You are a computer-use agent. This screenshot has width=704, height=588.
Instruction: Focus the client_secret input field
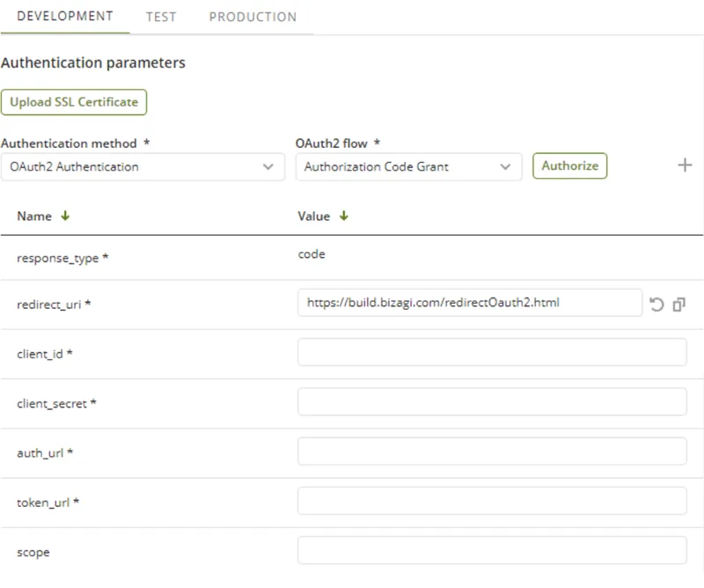tap(492, 401)
